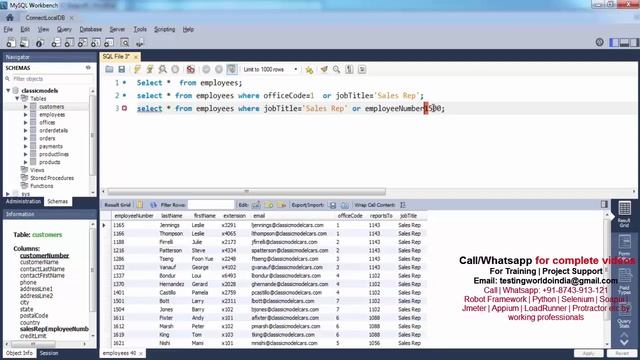Open the Query menu
Screen dimensions: 640x360
[x=64, y=29]
